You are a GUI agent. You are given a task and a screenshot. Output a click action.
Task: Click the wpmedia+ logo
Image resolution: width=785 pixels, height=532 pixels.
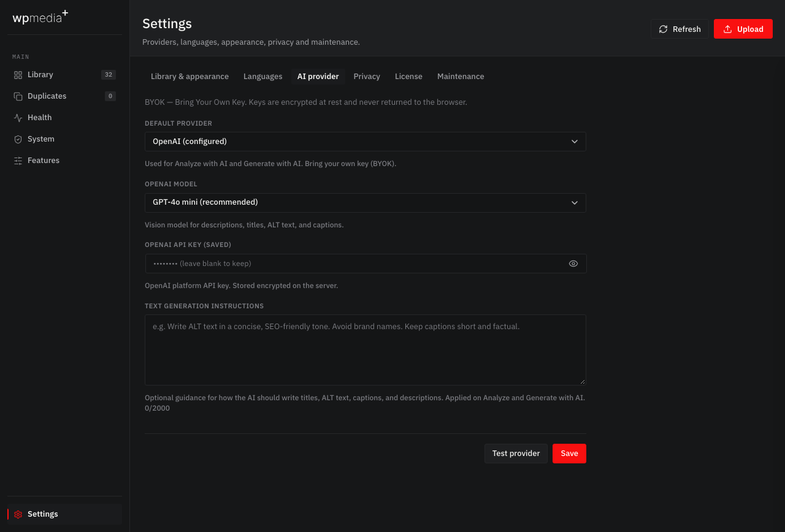point(40,17)
